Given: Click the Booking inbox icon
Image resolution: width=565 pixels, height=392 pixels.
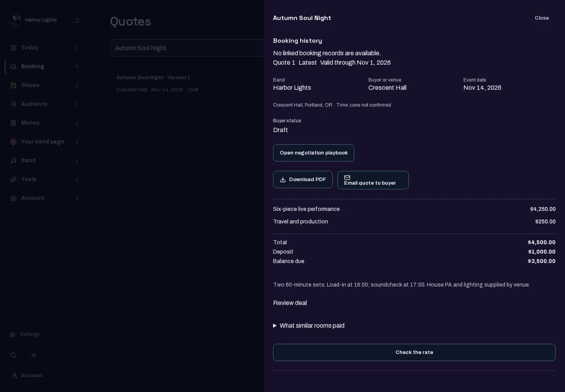Looking at the screenshot, I should 13,67.
